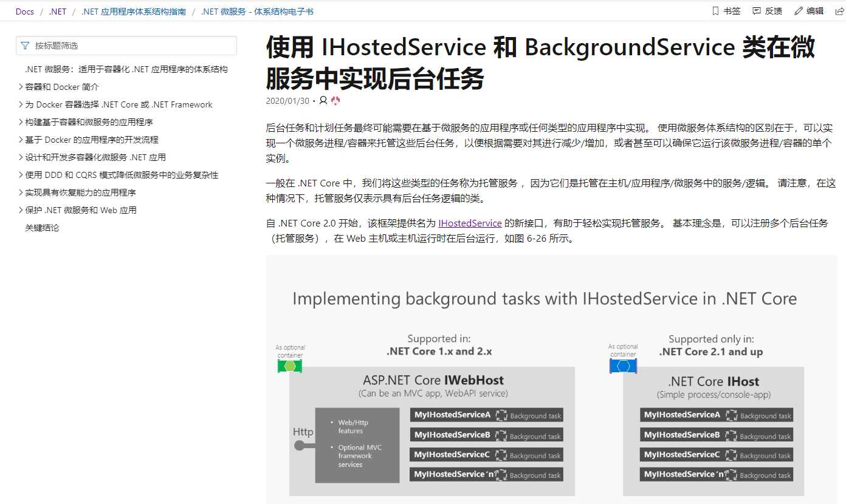Open the .NET 微服务:适用于容器化 .NET 应用程序的体系结构 entry
Viewport: 846px width, 504px height.
pyautogui.click(x=126, y=69)
